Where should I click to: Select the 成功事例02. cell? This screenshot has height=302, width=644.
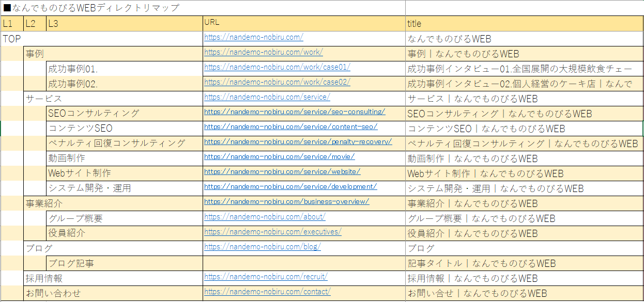click(x=125, y=84)
